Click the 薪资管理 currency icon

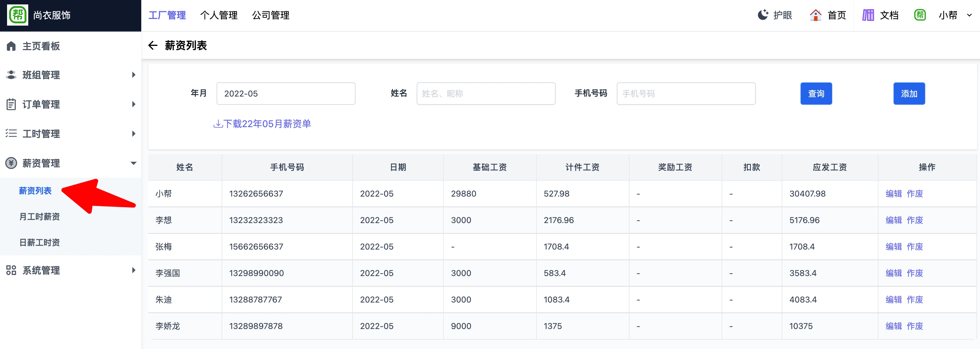point(11,163)
